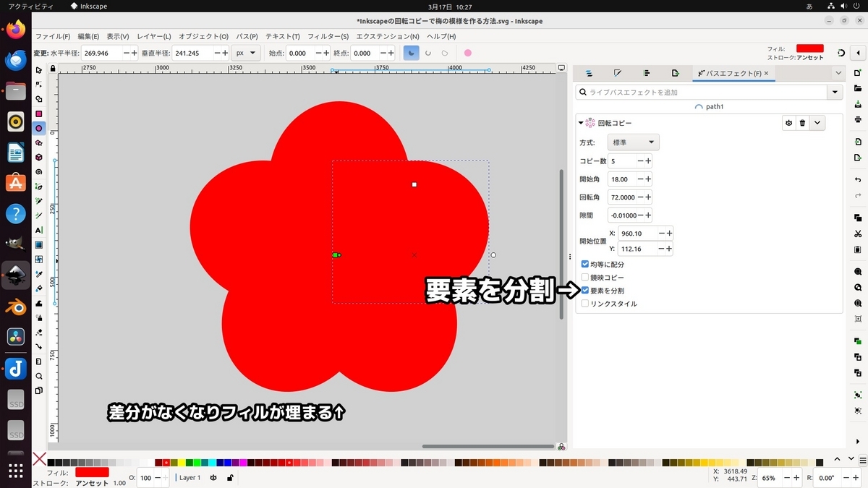Select the Gradient tool in the toolbox
Viewport: 868px width, 488px height.
click(x=38, y=243)
